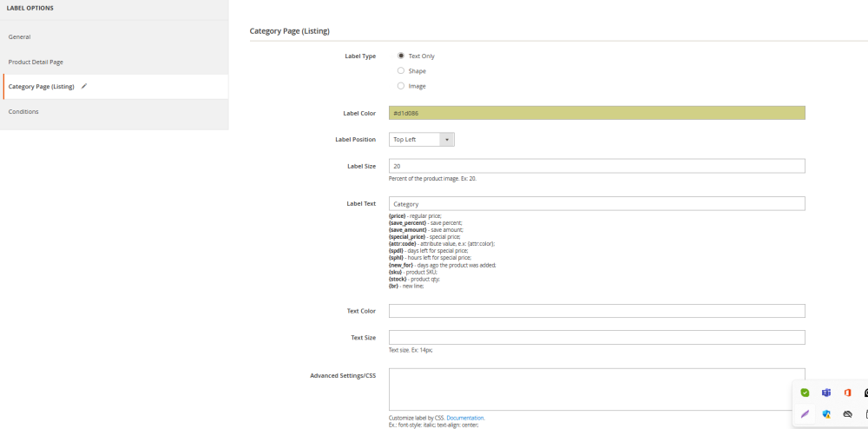Viewport: 868px width, 429px height.
Task: Click the LABEL OPTIONS heading
Action: [30, 9]
